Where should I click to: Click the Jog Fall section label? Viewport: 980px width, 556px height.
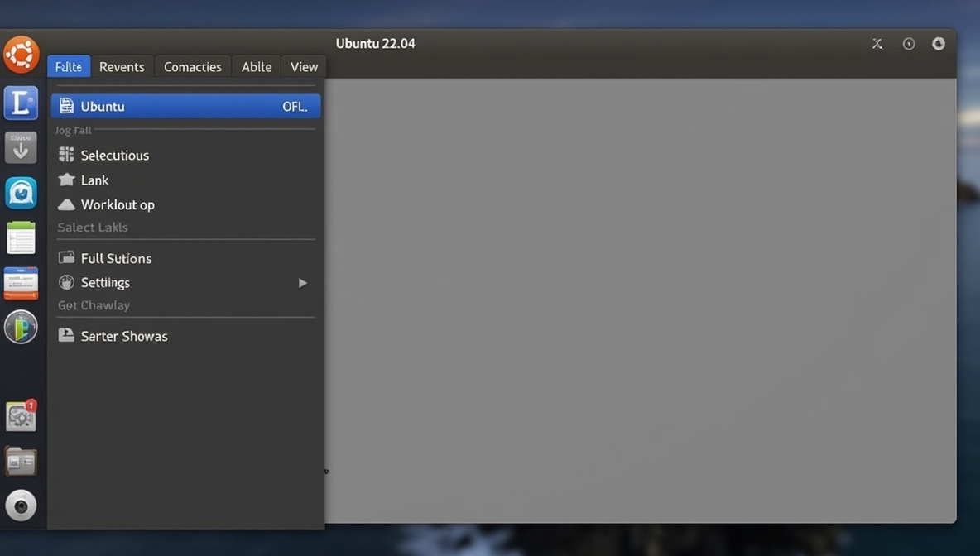pyautogui.click(x=73, y=130)
